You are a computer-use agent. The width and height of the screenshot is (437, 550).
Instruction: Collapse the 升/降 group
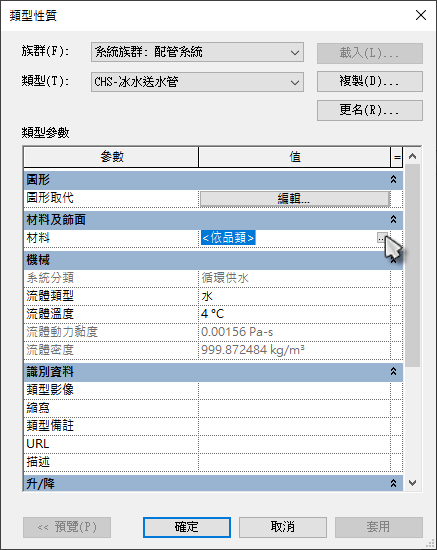click(x=394, y=483)
